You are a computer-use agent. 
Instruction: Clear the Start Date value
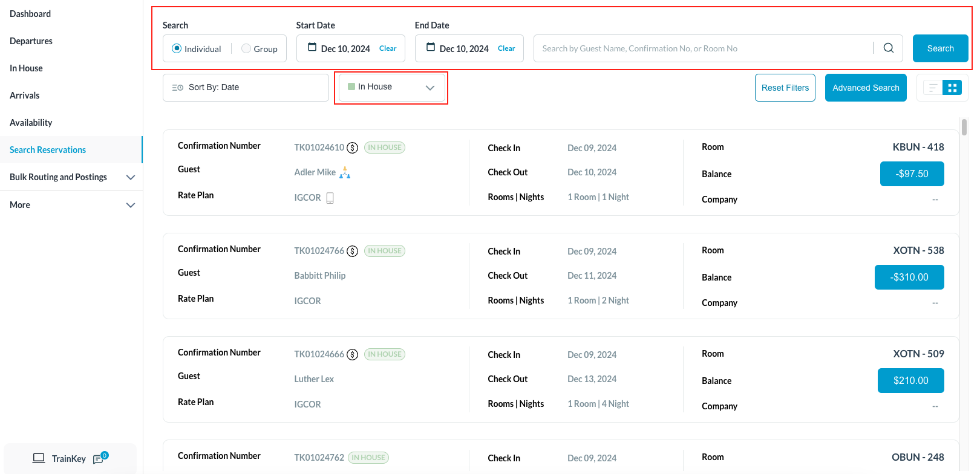point(388,48)
